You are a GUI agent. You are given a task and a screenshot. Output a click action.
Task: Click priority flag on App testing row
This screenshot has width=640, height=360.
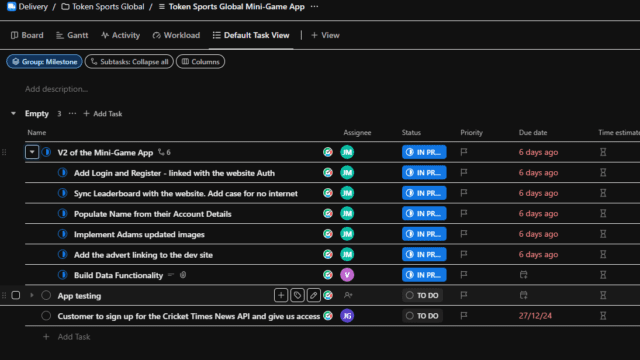464,295
